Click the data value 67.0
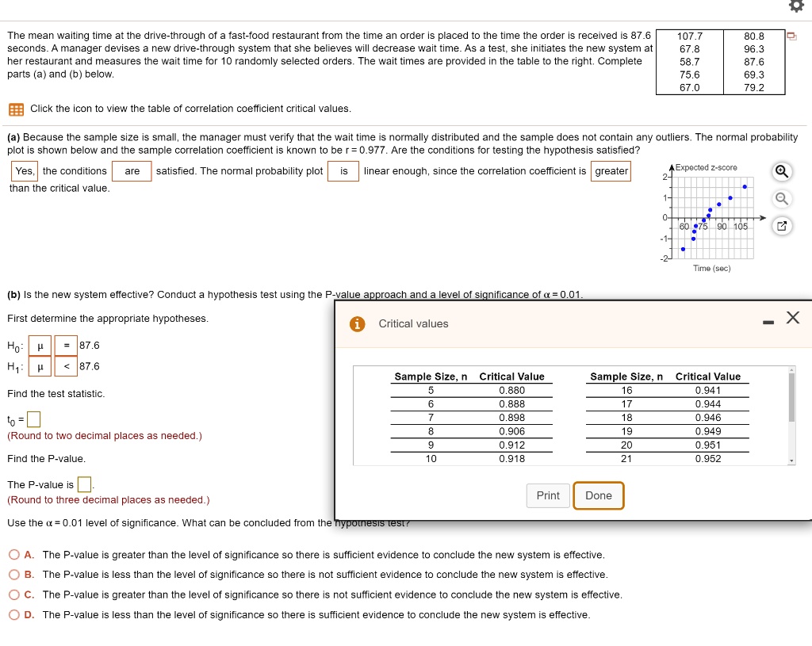Screen dimensions: 812x646 tap(690, 88)
